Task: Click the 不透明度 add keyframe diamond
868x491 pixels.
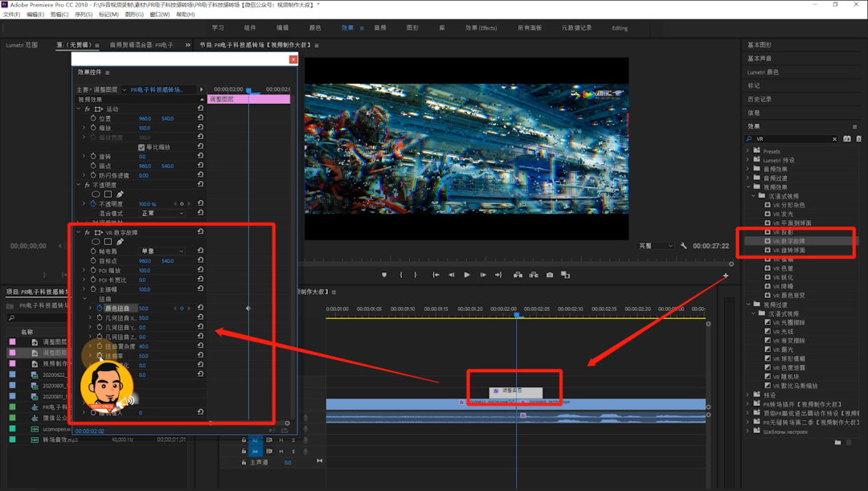Action: click(182, 203)
